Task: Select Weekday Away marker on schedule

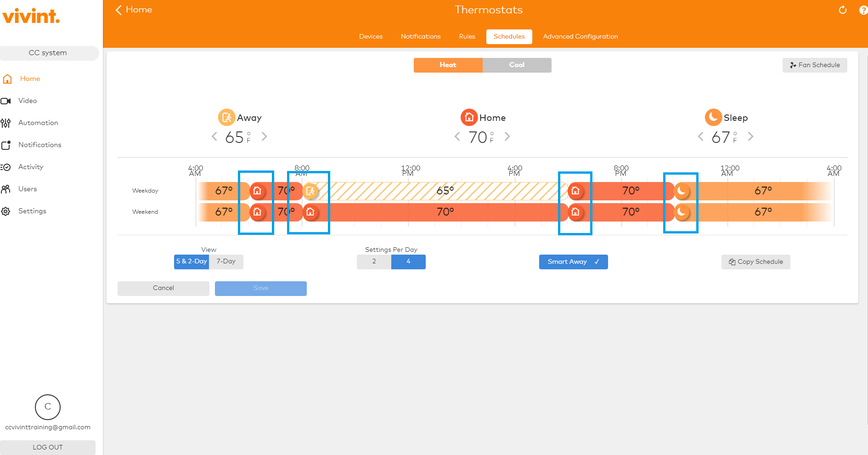Action: (311, 191)
